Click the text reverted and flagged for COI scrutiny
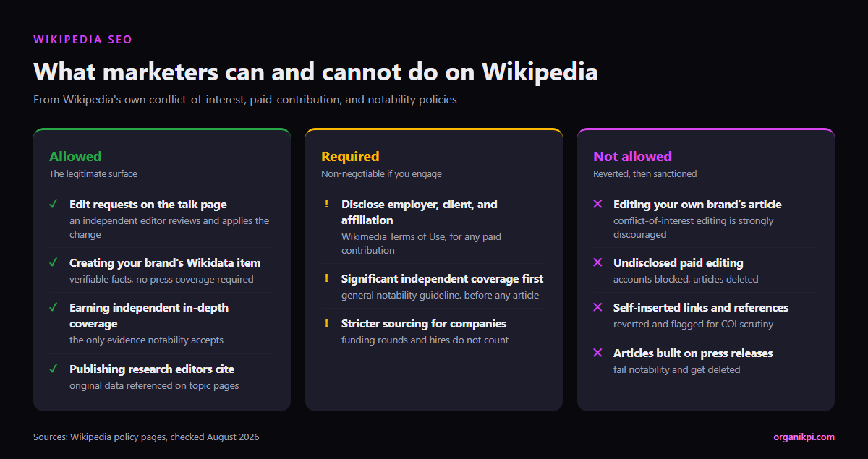The width and height of the screenshot is (868, 459). pos(693,324)
